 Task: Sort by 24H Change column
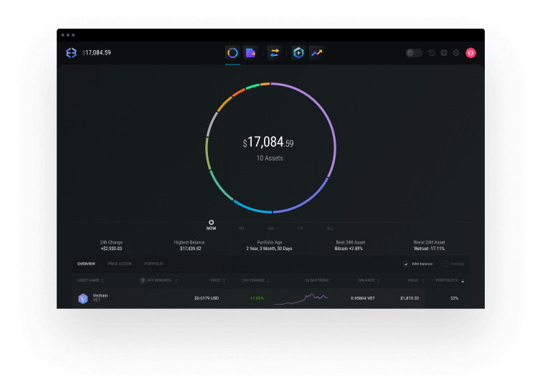(x=255, y=280)
